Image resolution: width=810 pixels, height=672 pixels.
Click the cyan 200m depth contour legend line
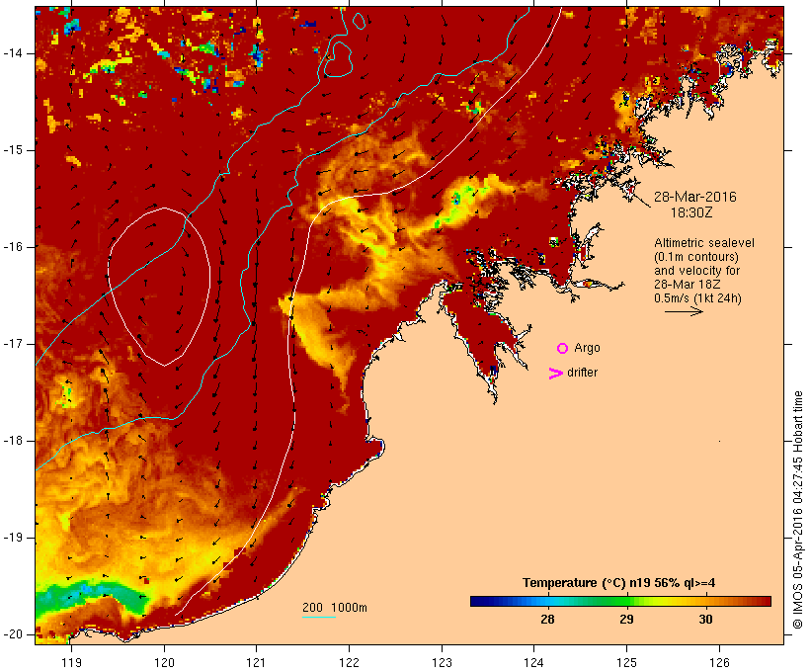[x=319, y=618]
